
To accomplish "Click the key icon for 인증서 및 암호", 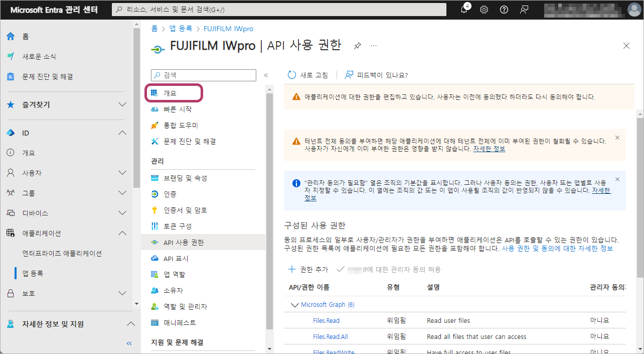I will (154, 210).
